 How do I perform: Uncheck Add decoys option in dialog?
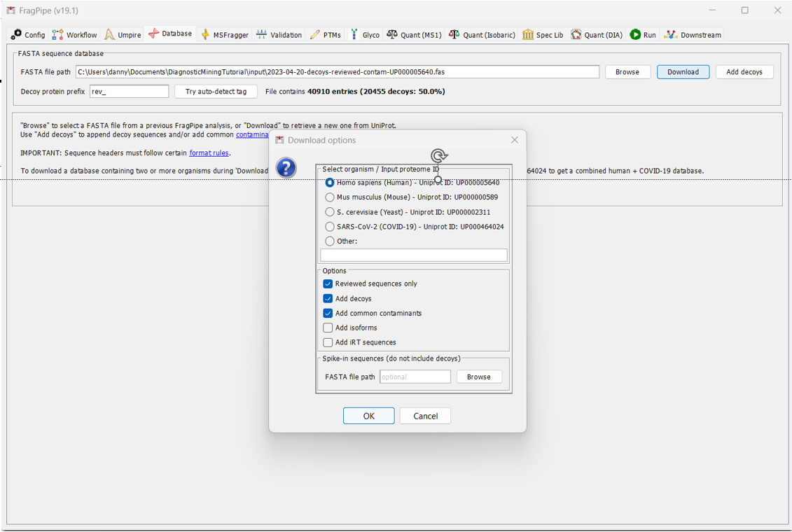click(328, 298)
